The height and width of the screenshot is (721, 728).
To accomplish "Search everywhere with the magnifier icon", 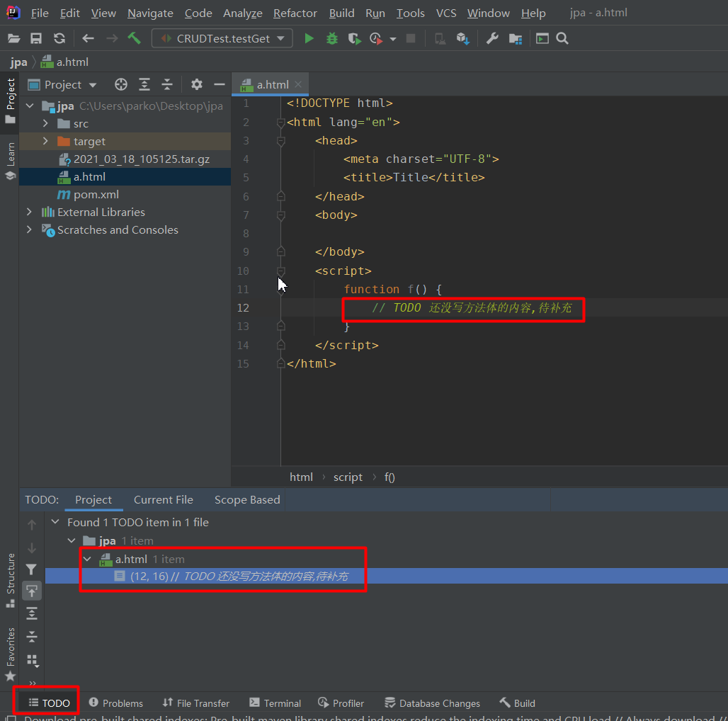I will [562, 38].
